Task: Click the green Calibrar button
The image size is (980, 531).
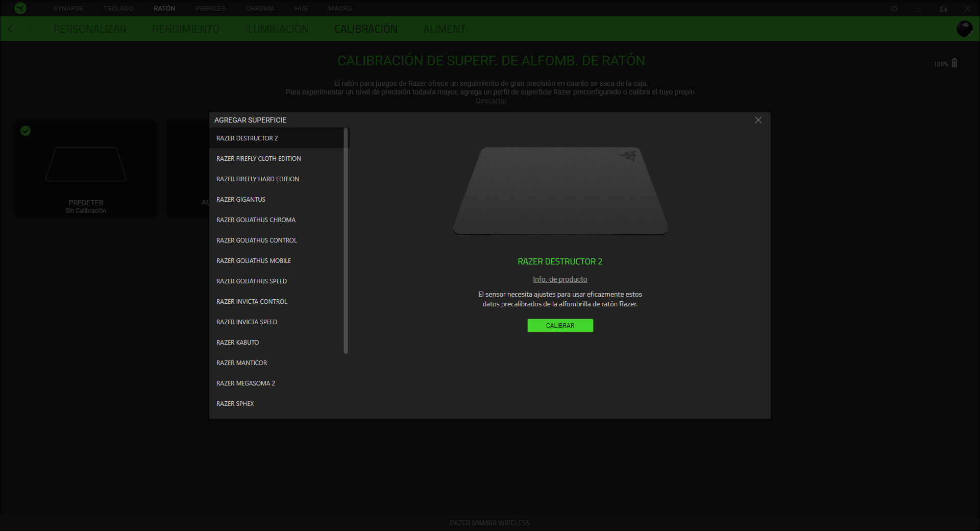Action: [x=560, y=326]
